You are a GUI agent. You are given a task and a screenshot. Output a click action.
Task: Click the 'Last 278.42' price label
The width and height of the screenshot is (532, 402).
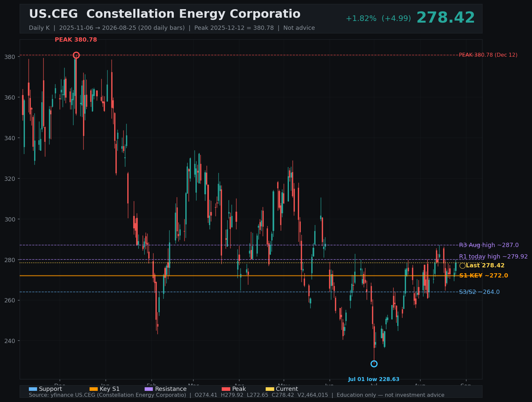[x=485, y=266]
